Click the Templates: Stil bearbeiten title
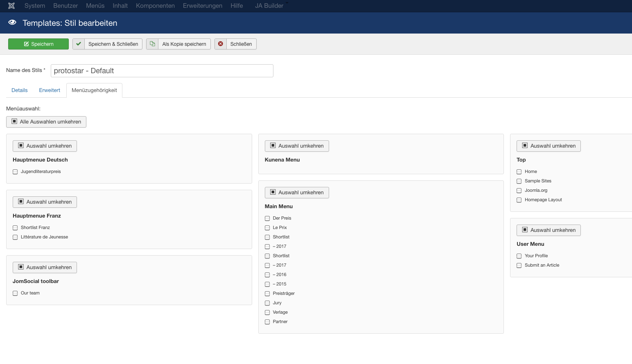This screenshot has width=632, height=364. [x=70, y=23]
